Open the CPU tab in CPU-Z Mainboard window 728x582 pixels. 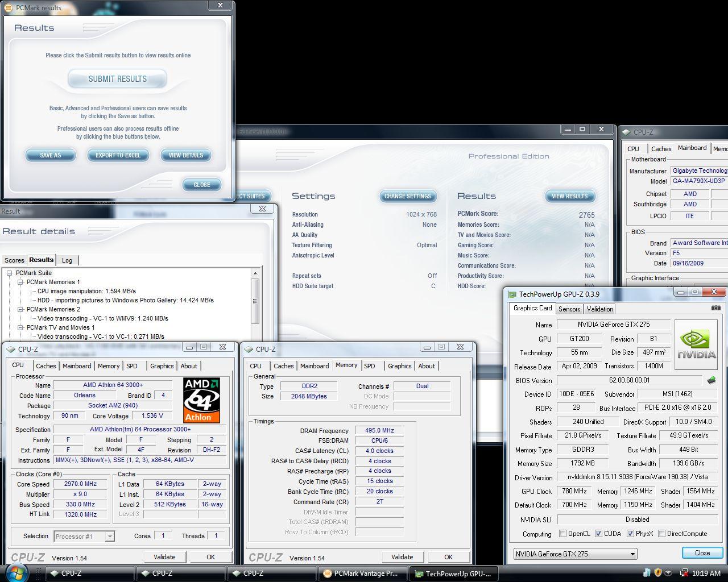tap(633, 149)
